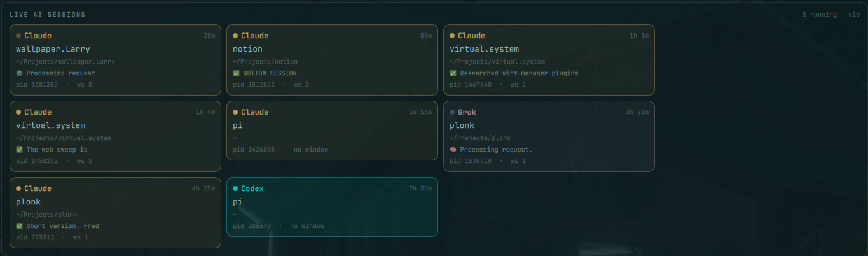This screenshot has width=868, height=256.
Task: Click the status dot on the 4h 25m plonk card
Action: point(18,188)
